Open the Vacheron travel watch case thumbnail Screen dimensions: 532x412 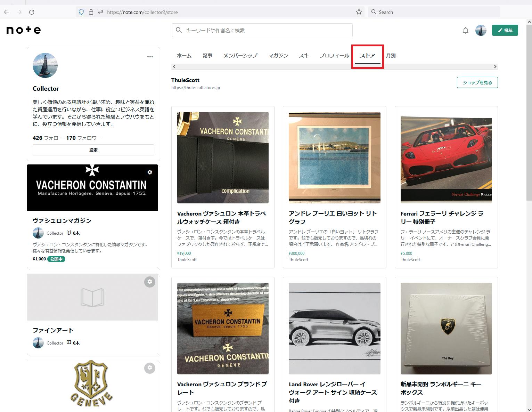click(223, 157)
